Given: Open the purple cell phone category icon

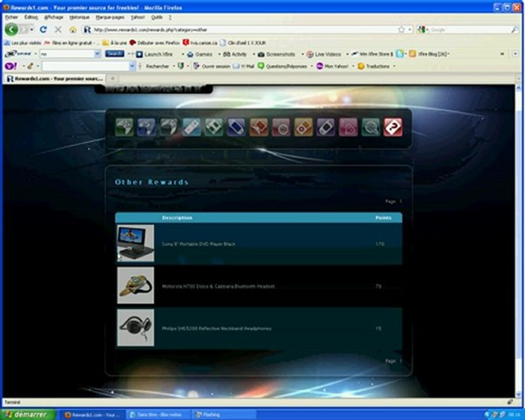Looking at the screenshot, I should 325,127.
